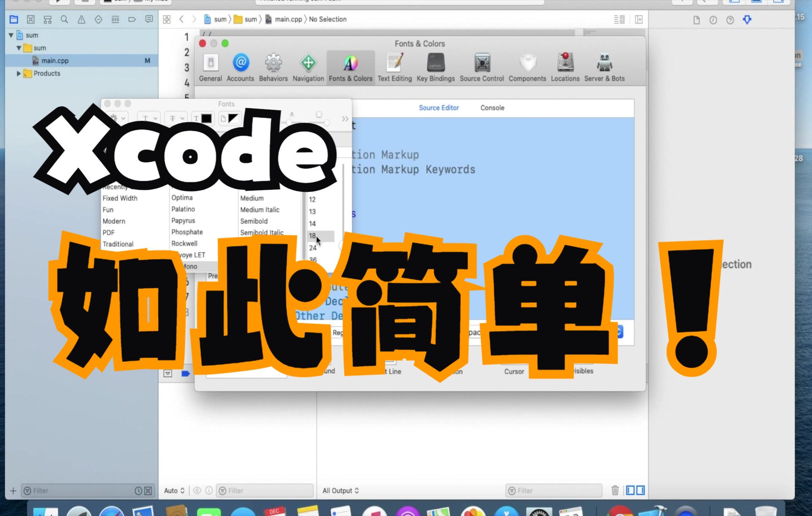Select the Fixed Width font collection

click(x=120, y=198)
